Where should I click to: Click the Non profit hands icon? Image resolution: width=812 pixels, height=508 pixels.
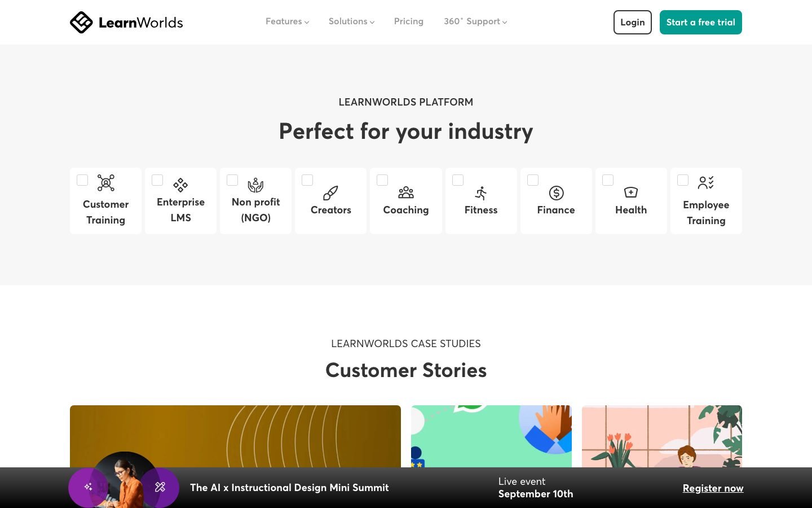point(256,185)
